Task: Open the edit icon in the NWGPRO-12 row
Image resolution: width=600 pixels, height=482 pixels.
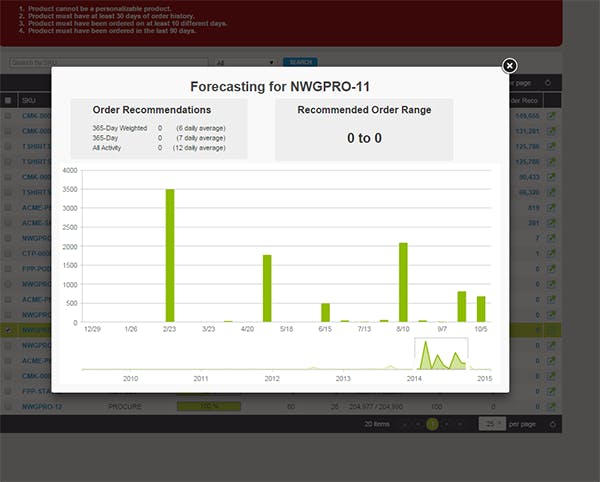Action: 551,407
